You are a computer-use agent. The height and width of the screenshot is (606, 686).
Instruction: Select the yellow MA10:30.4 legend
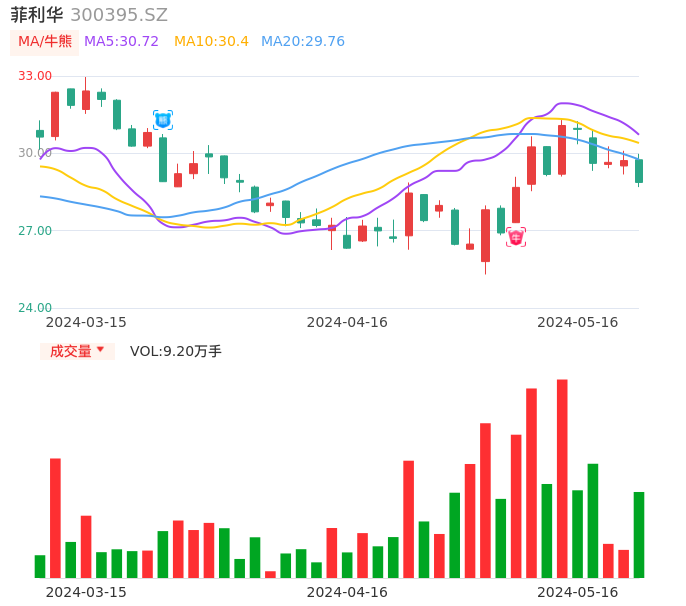click(211, 42)
